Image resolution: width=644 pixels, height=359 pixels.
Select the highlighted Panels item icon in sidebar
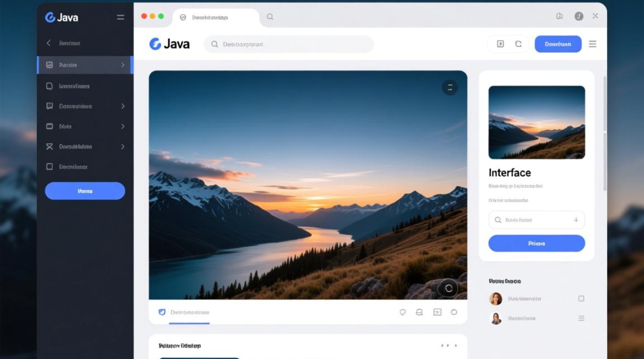(x=50, y=65)
